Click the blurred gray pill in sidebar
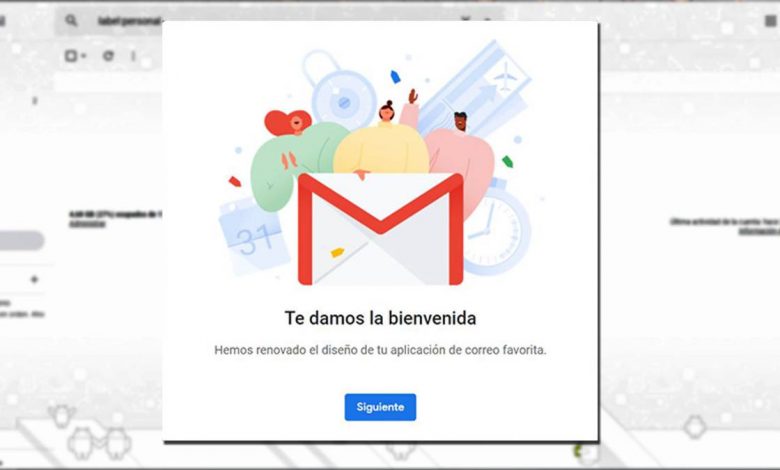Screen dimensions: 780x470 21,241
